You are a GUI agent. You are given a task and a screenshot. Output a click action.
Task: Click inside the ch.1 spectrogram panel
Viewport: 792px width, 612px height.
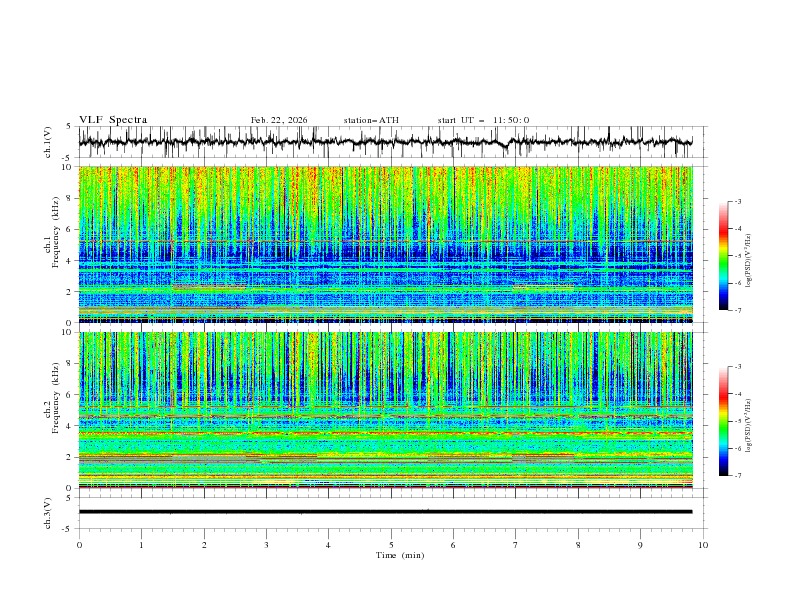pos(390,245)
